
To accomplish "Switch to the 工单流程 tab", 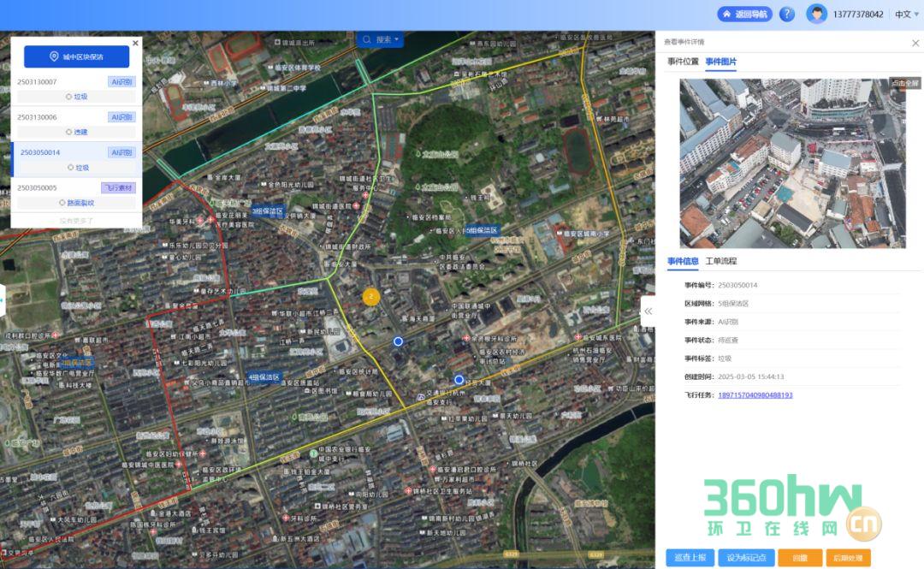I will pos(720,261).
